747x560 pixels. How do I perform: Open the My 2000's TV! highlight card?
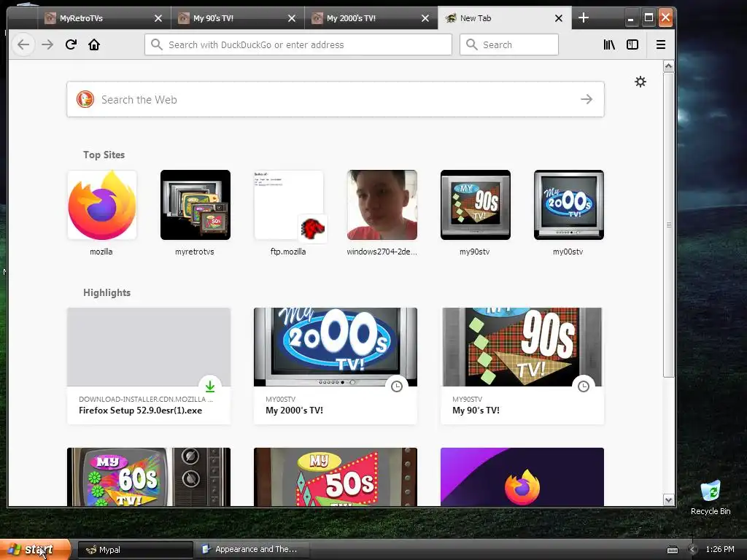tap(336, 366)
